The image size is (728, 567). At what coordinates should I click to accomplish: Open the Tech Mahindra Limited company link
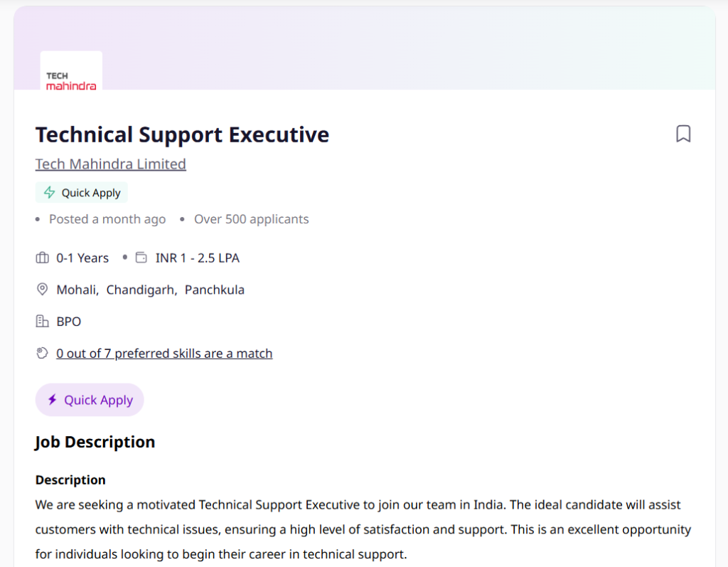point(110,164)
